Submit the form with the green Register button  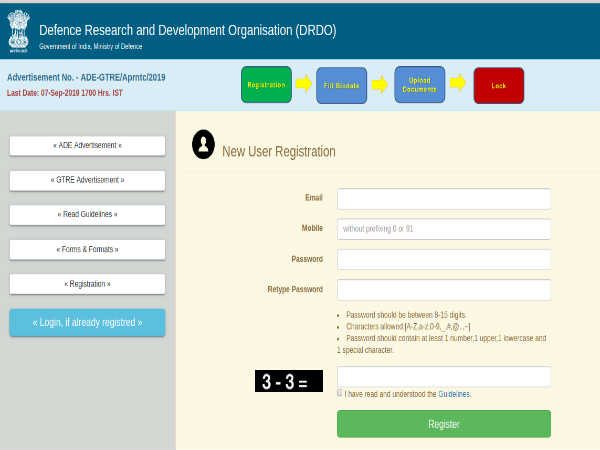[443, 424]
